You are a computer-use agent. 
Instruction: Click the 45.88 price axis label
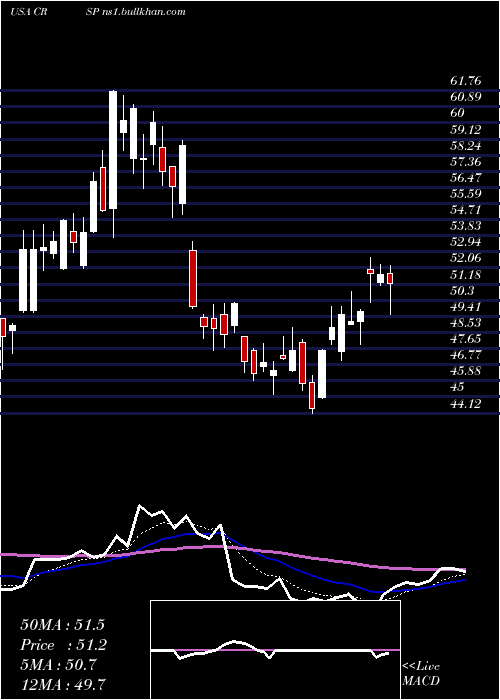click(x=466, y=371)
